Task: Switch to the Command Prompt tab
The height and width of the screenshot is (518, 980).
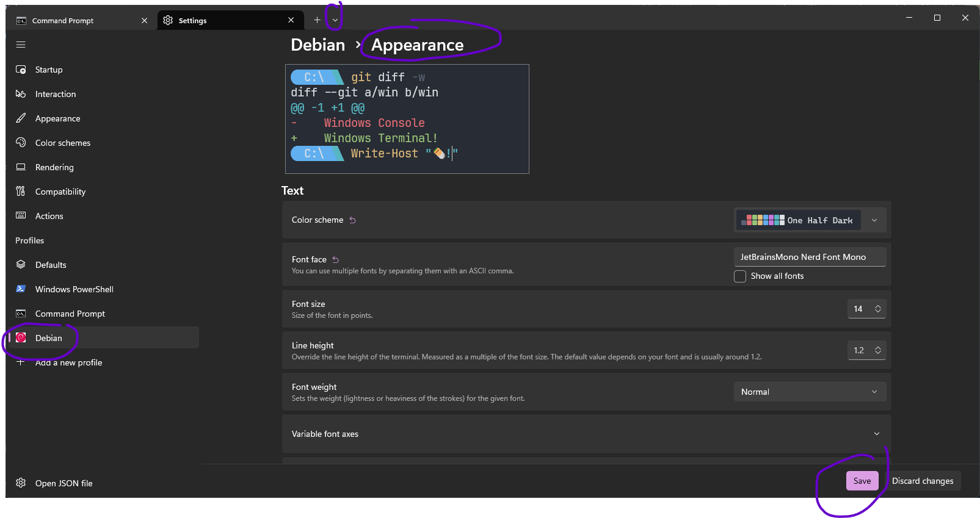Action: [81, 21]
